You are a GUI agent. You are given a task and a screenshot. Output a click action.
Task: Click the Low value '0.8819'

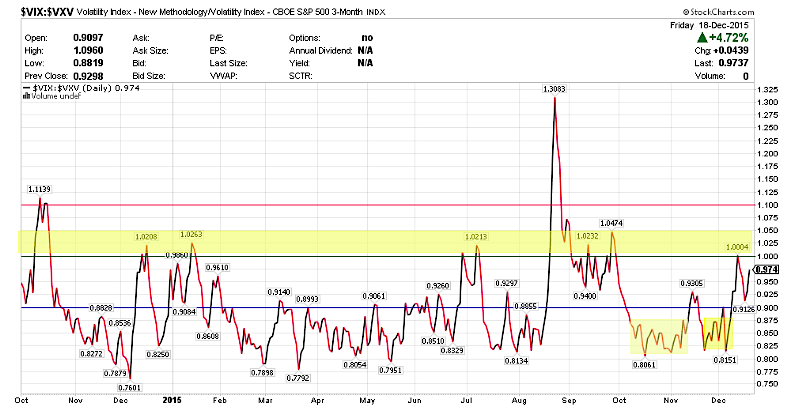tap(88, 63)
